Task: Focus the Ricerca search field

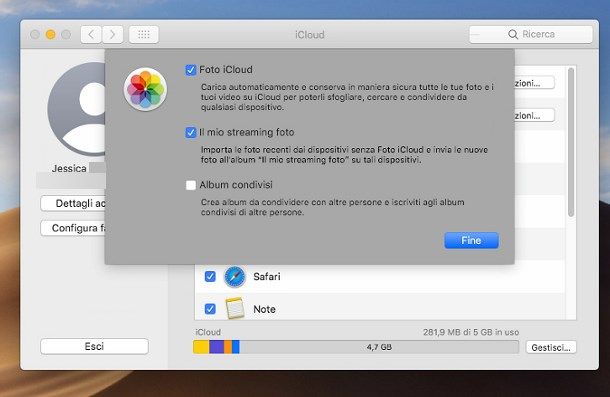Action: (x=531, y=34)
